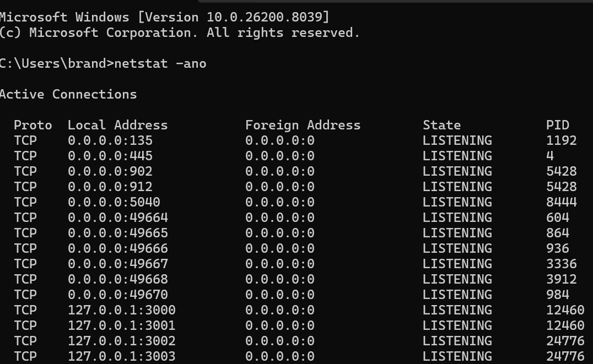
Task: Click the Microsoft Corporation copyright line
Action: coord(179,32)
